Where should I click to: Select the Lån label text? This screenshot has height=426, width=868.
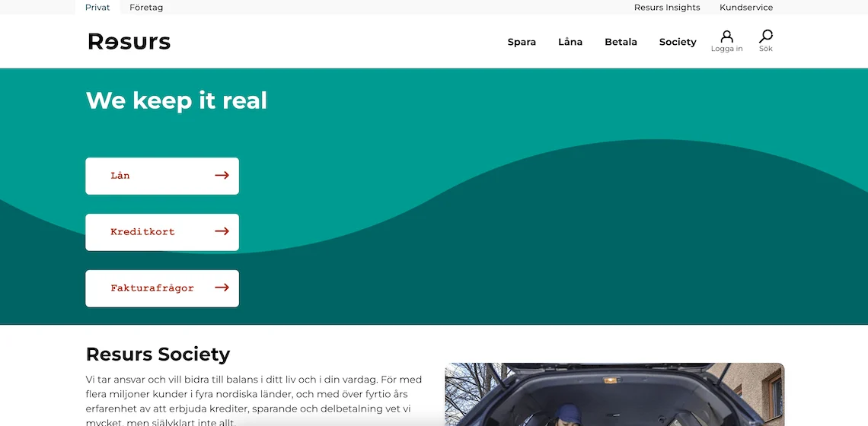pyautogui.click(x=120, y=176)
